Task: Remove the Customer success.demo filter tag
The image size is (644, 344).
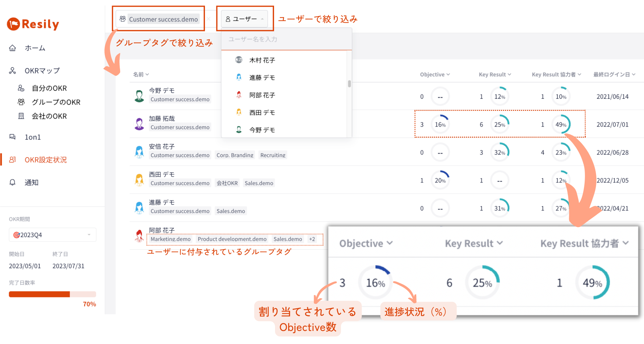Action: [209, 19]
